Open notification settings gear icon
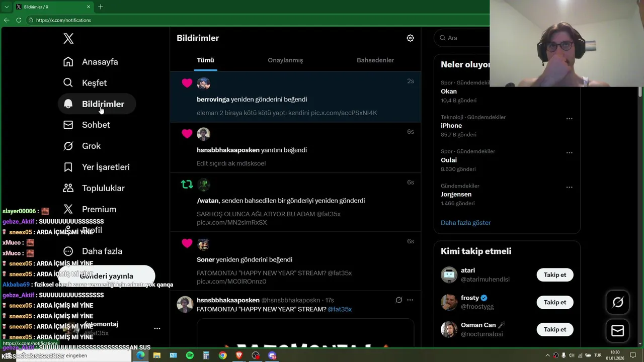Viewport: 644px width, 362px height. point(410,38)
